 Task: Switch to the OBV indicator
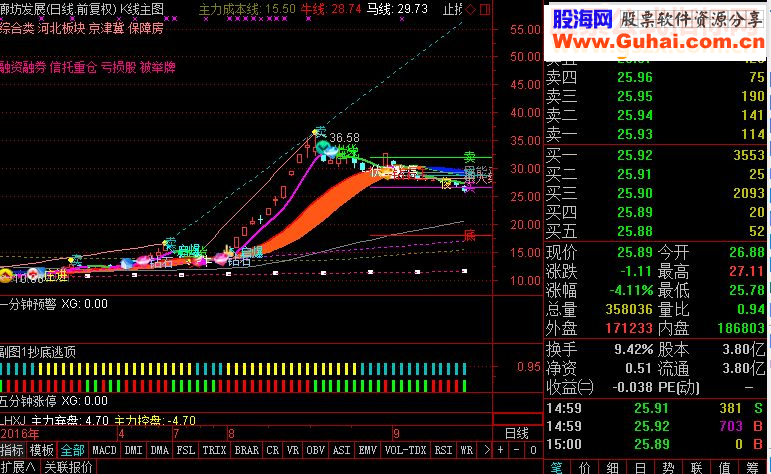pos(316,450)
